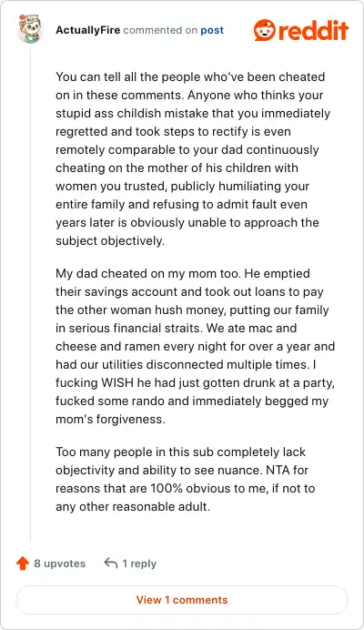Click the words "mom's forgiveness." in the comment
364x630 pixels.
coord(110,420)
